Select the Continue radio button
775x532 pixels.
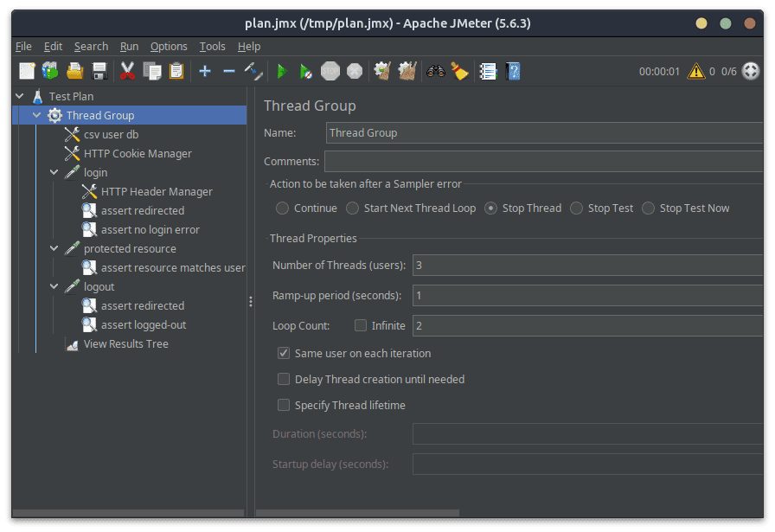coord(282,208)
